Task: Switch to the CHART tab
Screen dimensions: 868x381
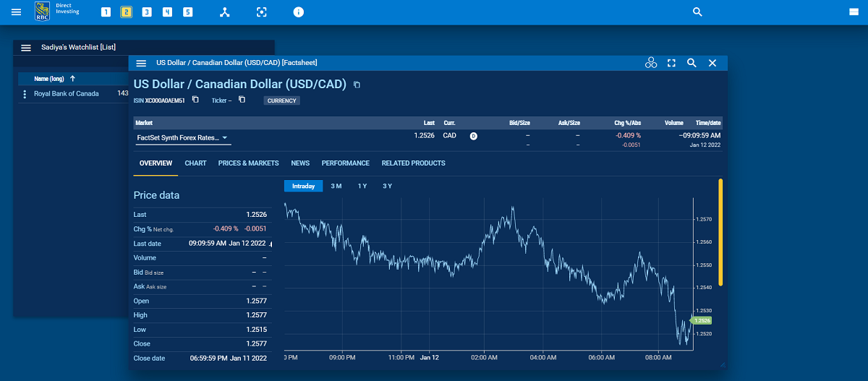Action: click(x=195, y=163)
